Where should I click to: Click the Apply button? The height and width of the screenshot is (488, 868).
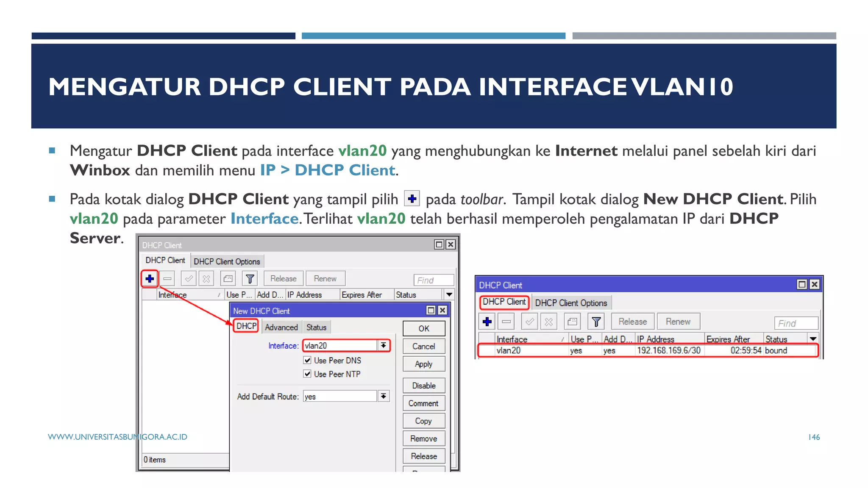click(x=424, y=364)
